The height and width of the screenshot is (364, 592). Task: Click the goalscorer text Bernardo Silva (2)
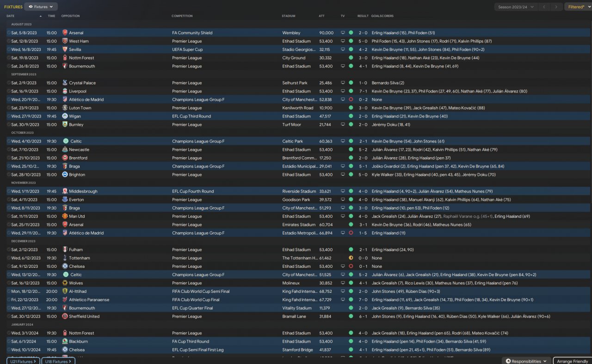tap(388, 83)
